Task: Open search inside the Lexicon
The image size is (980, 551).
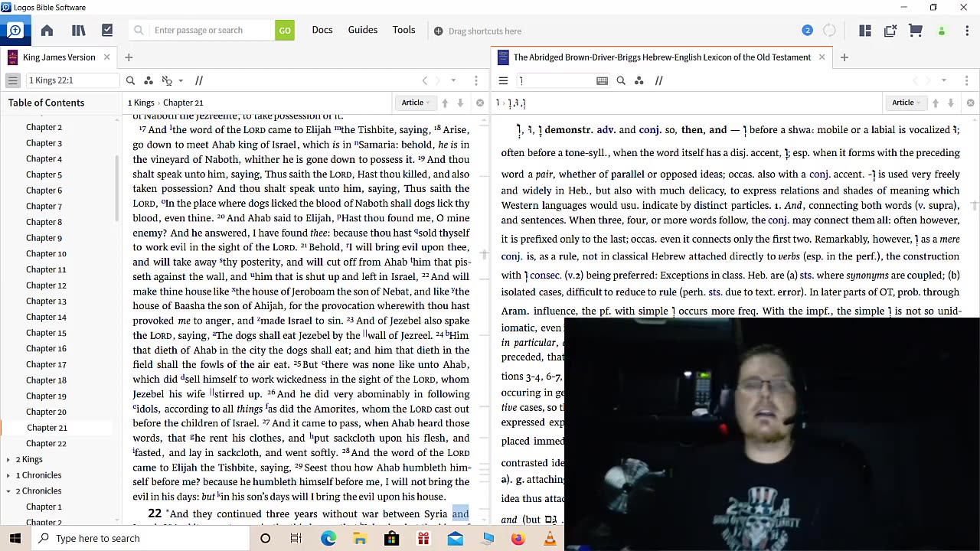Action: pyautogui.click(x=621, y=80)
